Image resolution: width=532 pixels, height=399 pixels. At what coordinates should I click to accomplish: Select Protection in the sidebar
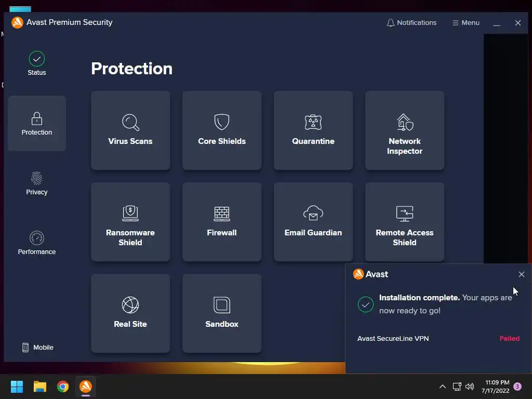tap(37, 124)
